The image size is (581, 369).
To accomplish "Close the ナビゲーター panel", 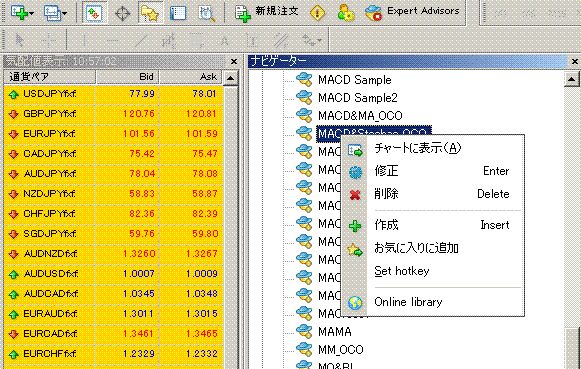I will coord(575,62).
